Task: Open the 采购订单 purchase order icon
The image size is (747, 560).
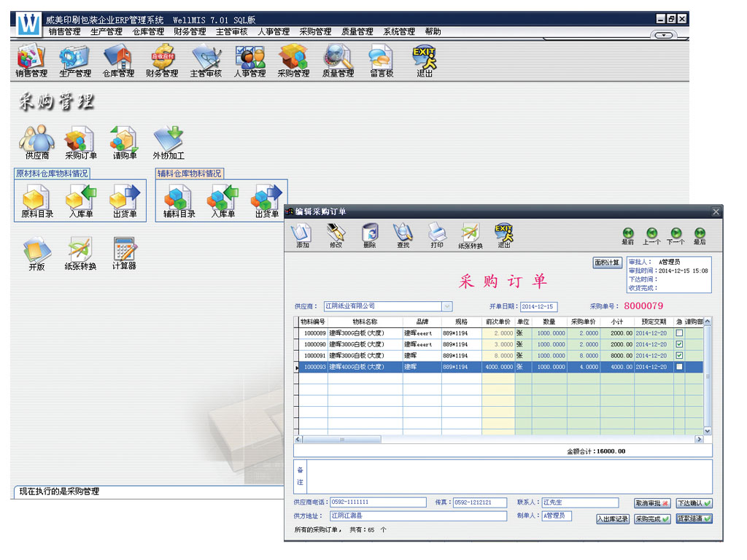Action: tap(80, 142)
